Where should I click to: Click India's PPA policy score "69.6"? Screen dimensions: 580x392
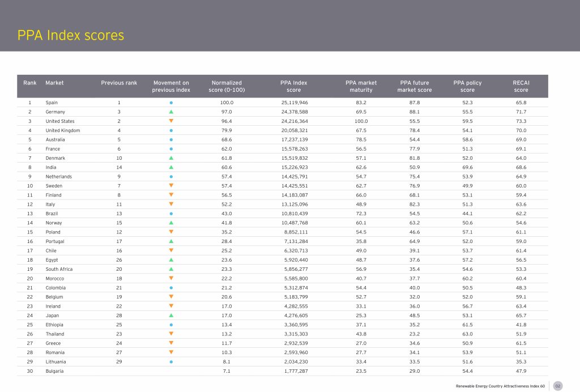[x=467, y=168]
